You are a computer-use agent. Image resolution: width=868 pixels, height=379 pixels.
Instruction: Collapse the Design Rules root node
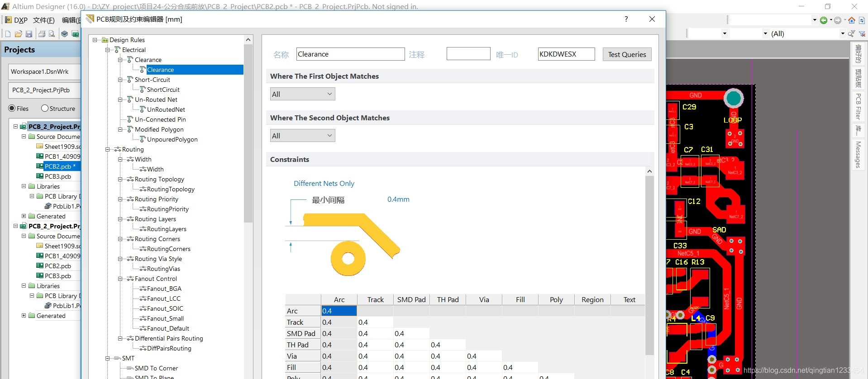click(x=95, y=40)
